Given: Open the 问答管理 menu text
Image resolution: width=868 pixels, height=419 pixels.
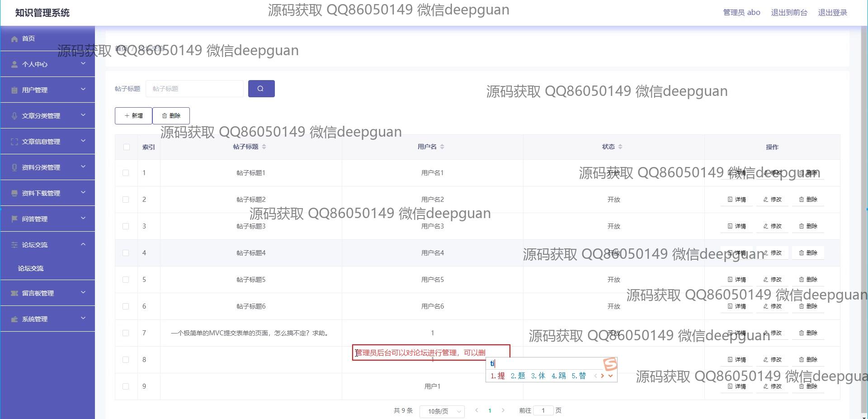Looking at the screenshot, I should (35, 219).
